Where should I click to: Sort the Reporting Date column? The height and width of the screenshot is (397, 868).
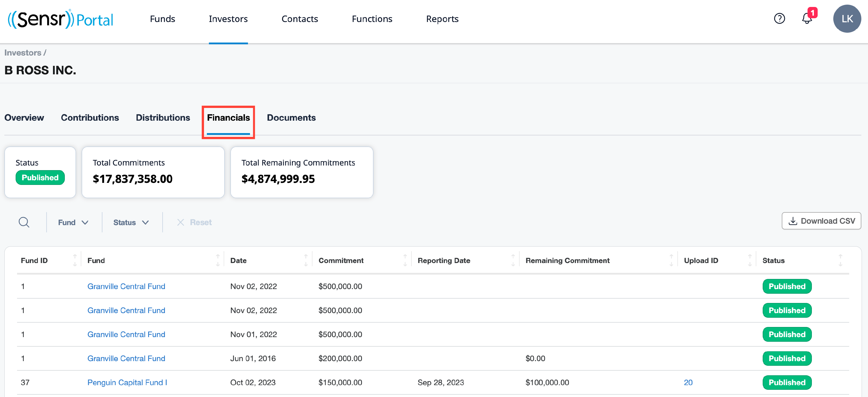coord(513,260)
